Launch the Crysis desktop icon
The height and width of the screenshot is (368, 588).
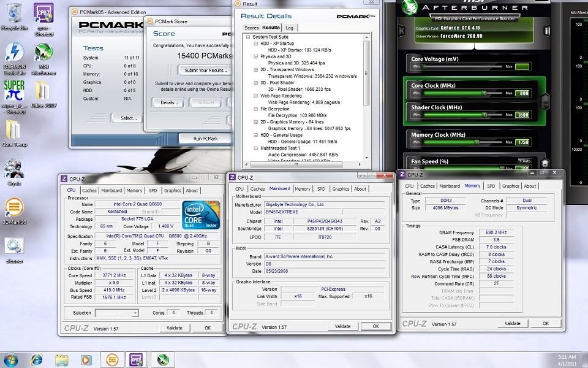(x=14, y=172)
